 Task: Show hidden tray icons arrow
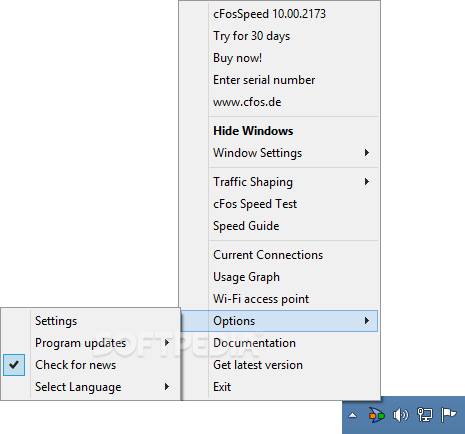[x=352, y=416]
